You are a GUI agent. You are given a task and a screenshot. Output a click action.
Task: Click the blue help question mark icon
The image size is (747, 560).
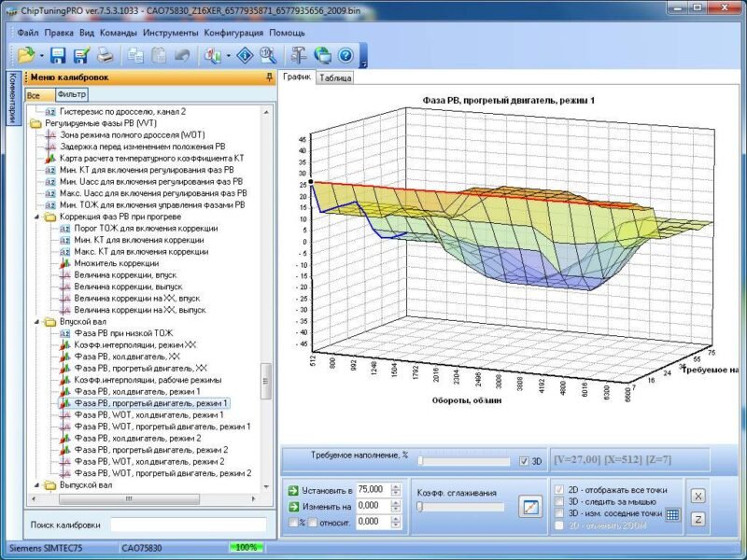(345, 55)
